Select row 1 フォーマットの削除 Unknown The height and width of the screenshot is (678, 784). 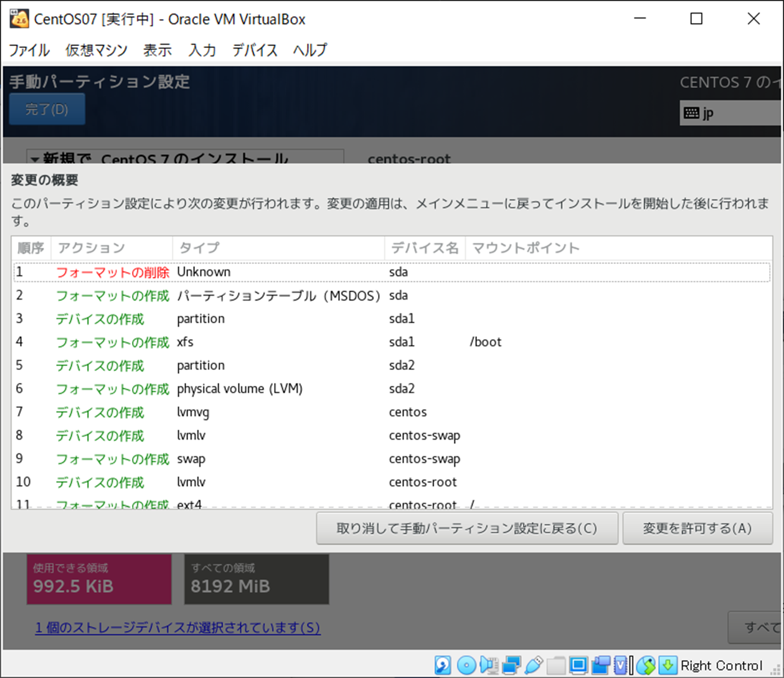392,272
